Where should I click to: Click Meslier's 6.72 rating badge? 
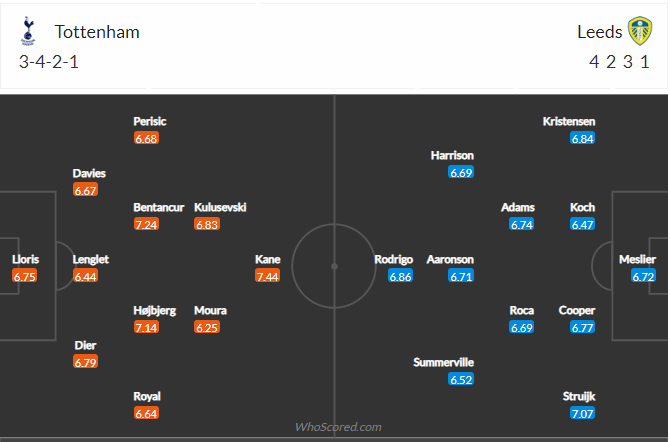643,276
